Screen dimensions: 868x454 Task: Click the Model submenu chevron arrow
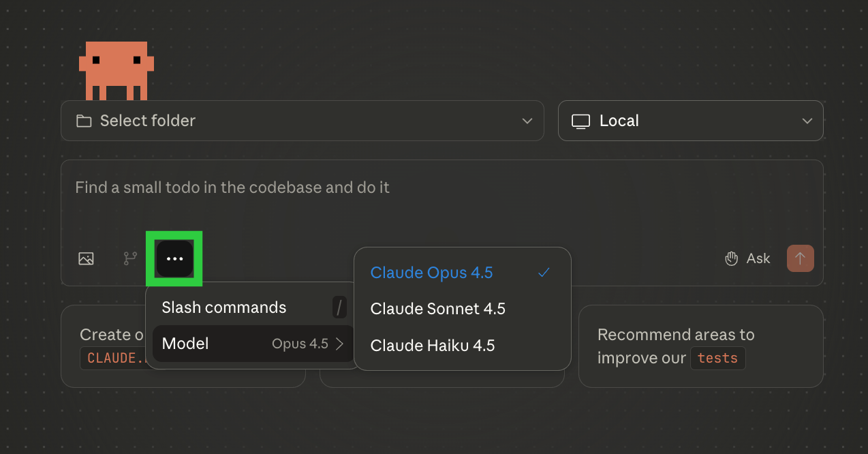[340, 344]
